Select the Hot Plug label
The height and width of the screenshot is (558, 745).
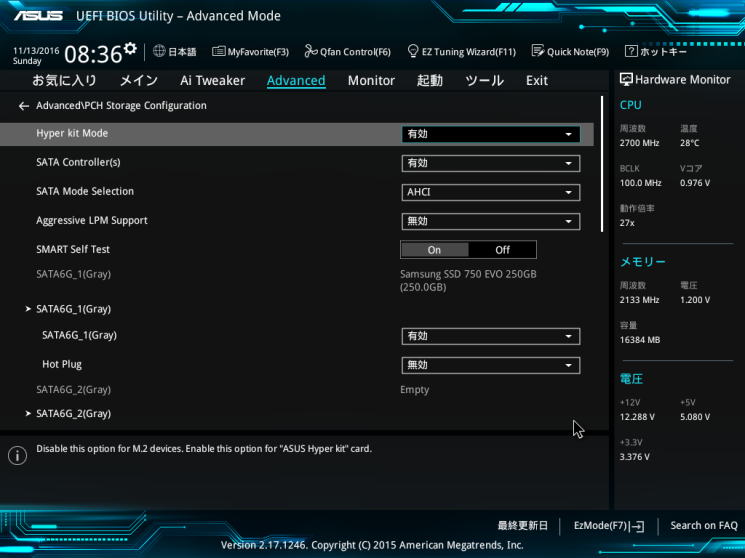click(x=62, y=365)
